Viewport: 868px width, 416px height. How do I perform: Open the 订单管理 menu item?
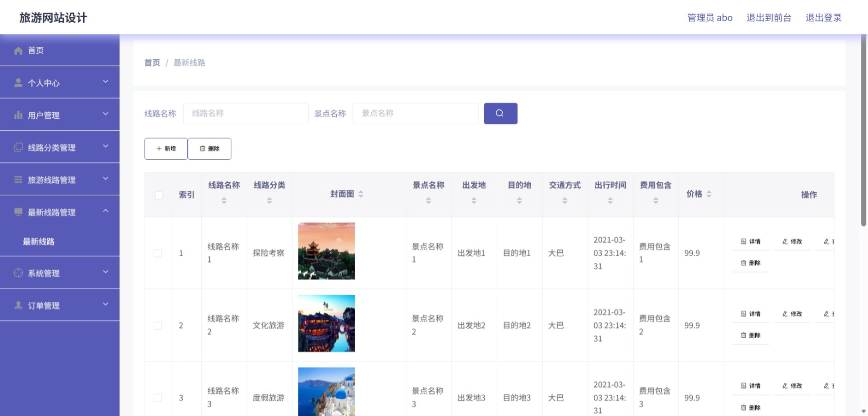tap(60, 305)
